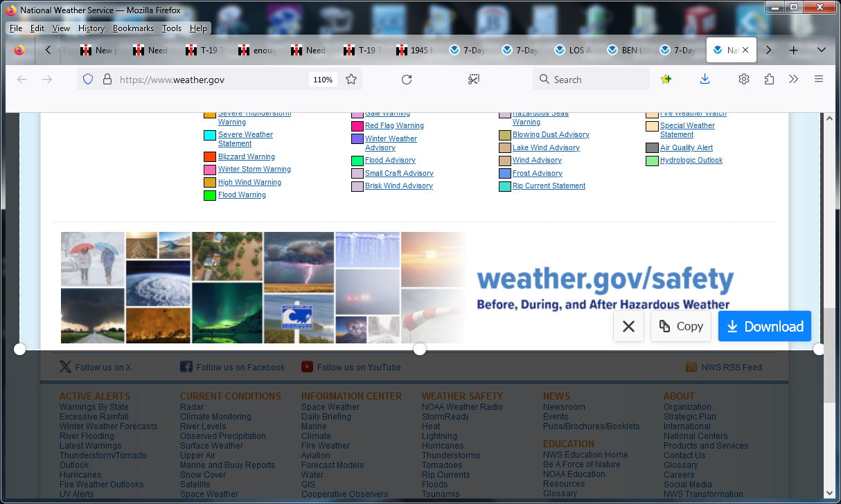Open the tracking protection shield
841x504 pixels.
(x=88, y=80)
